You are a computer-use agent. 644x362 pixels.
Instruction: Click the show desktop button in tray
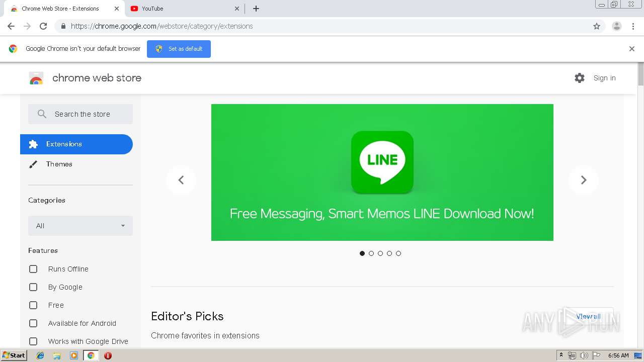[638, 355]
